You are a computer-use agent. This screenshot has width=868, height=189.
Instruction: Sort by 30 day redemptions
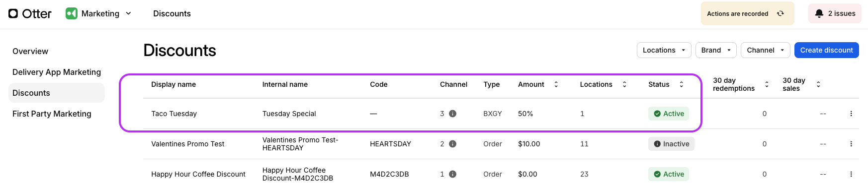767,84
